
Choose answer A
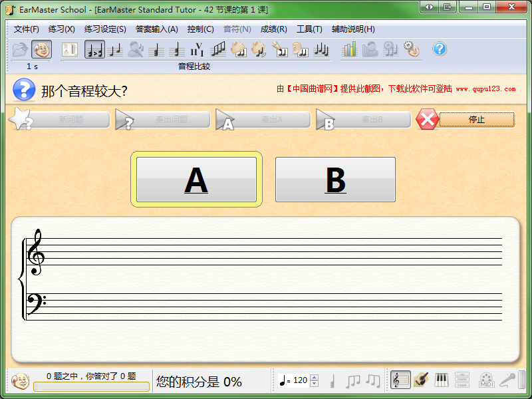196,180
